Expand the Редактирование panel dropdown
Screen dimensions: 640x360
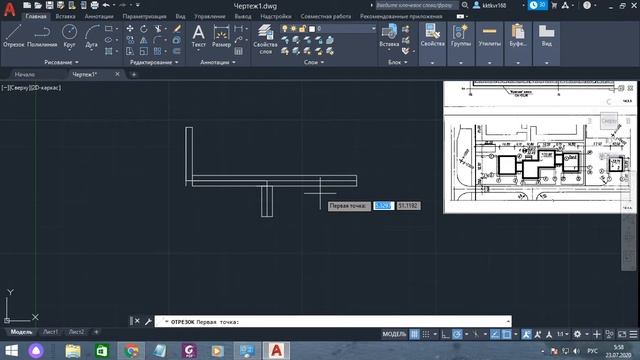[154, 62]
